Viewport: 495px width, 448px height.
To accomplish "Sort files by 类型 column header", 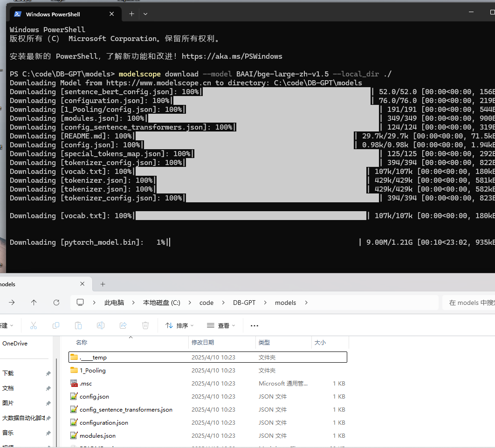I will [x=264, y=342].
